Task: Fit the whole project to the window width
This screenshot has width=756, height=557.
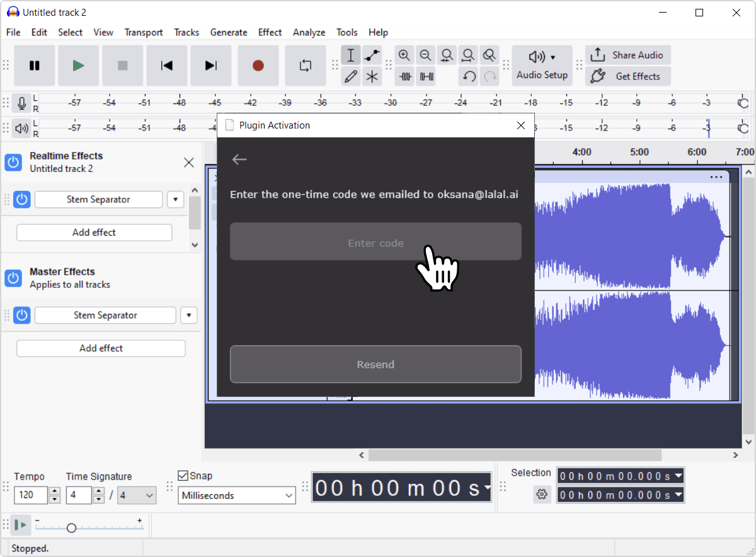Action: pyautogui.click(x=468, y=55)
